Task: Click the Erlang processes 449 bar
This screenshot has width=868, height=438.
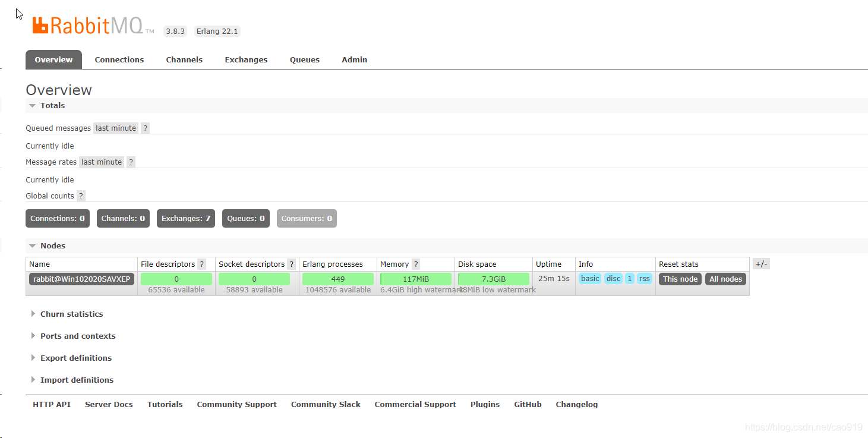Action: click(x=338, y=279)
